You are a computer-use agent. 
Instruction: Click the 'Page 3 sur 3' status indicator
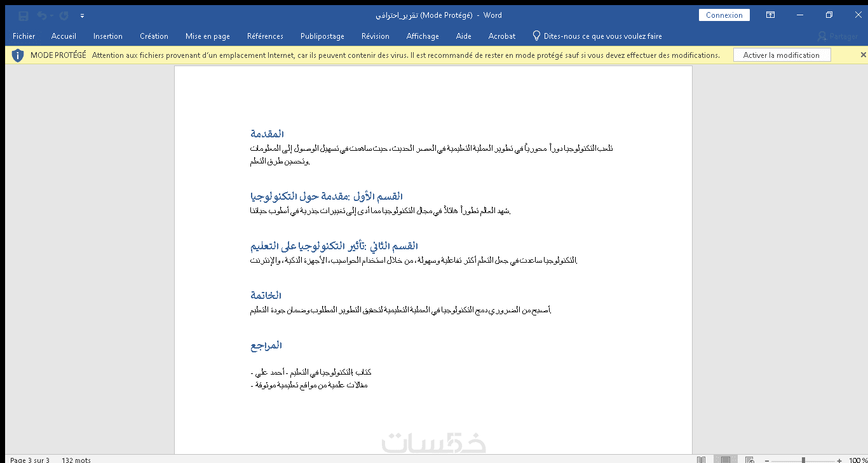29,459
